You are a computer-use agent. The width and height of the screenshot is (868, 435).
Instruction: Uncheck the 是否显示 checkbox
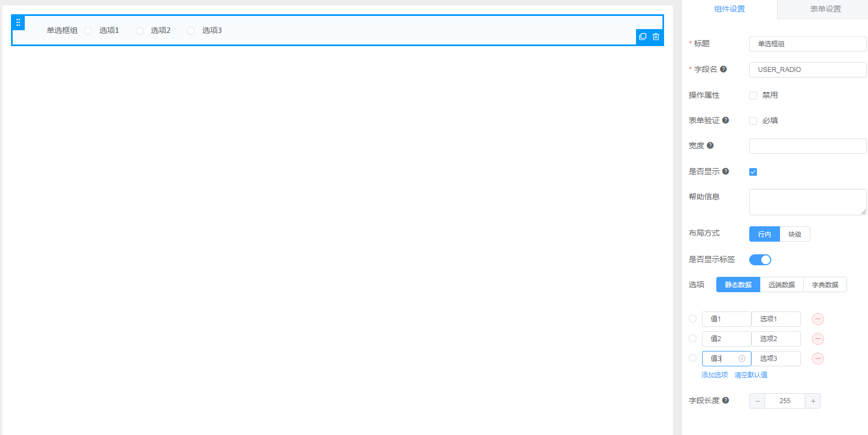point(753,172)
